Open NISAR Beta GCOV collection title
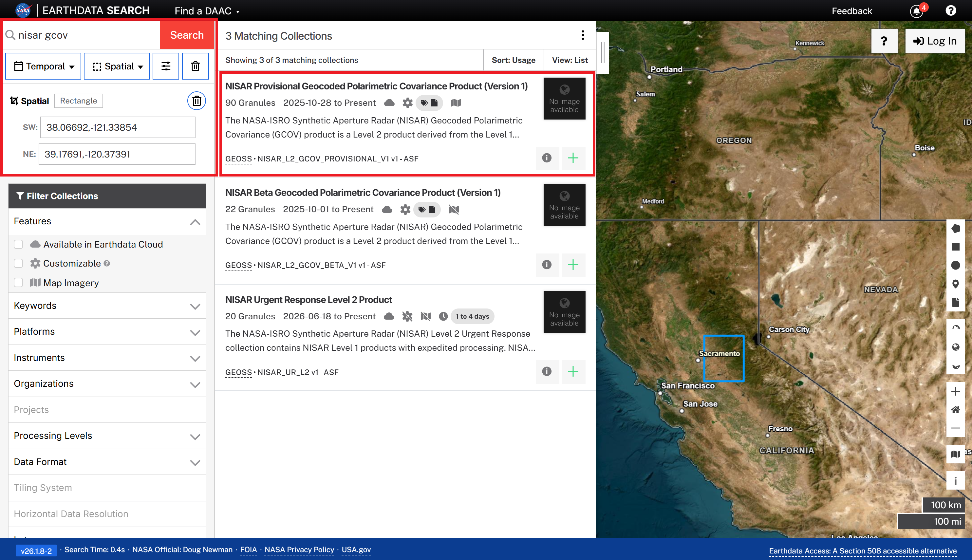Screen dimensions: 972x560 [x=363, y=193]
